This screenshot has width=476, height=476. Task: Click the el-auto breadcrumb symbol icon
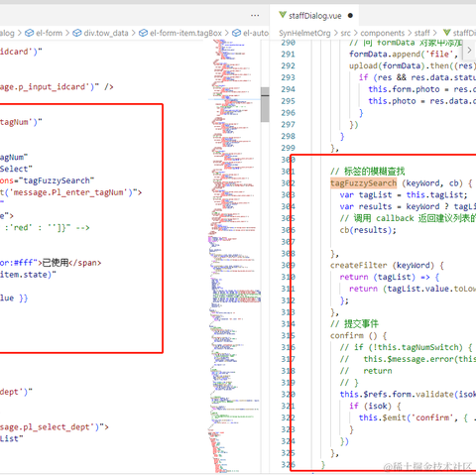[x=236, y=33]
